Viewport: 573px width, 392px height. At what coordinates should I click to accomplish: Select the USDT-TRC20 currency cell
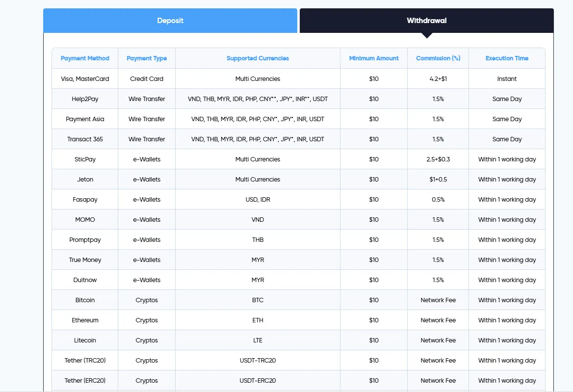point(258,360)
